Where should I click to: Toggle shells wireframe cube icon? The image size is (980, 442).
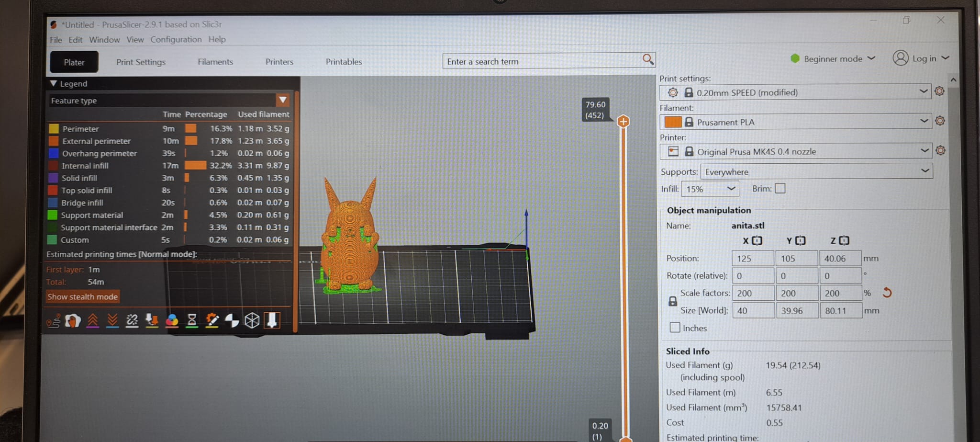tap(252, 320)
